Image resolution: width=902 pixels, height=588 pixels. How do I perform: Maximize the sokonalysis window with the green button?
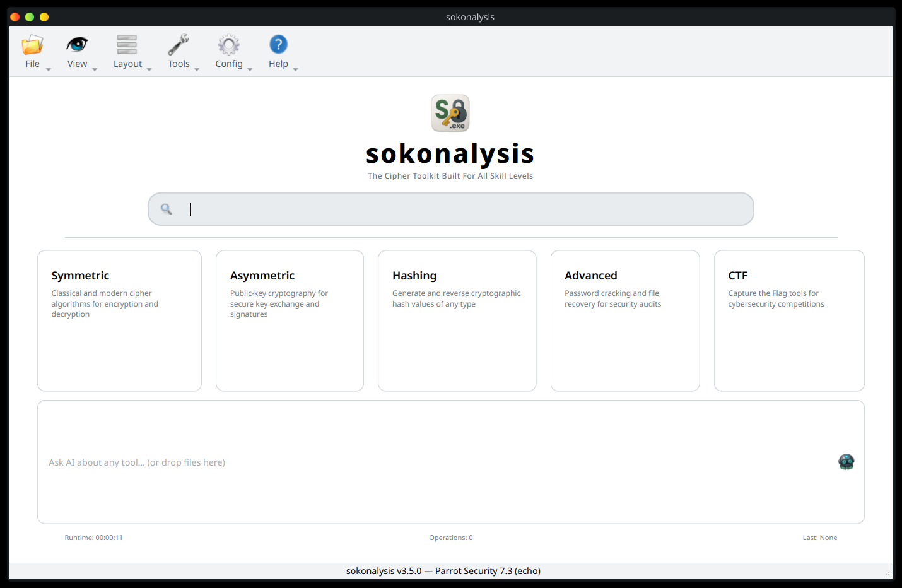tap(30, 17)
